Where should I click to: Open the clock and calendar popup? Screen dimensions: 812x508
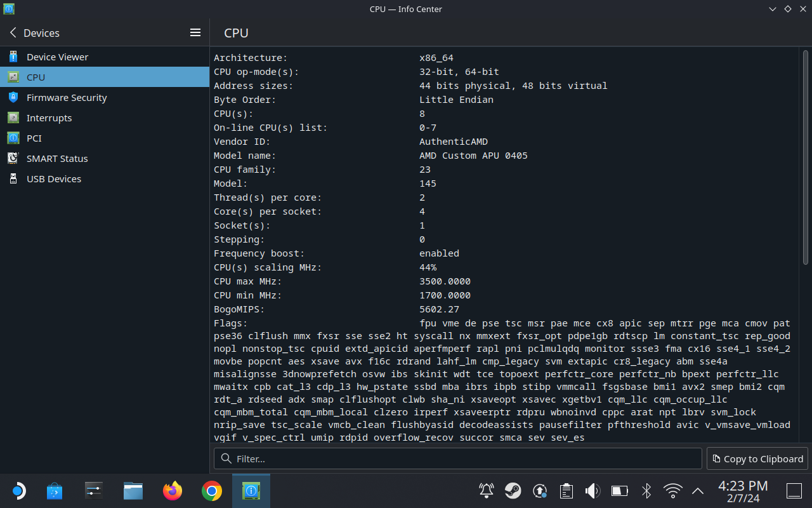tap(743, 491)
